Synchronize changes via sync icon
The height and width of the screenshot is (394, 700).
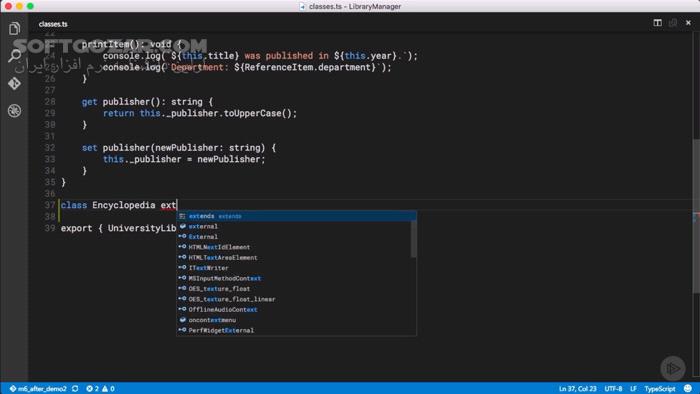[75, 389]
